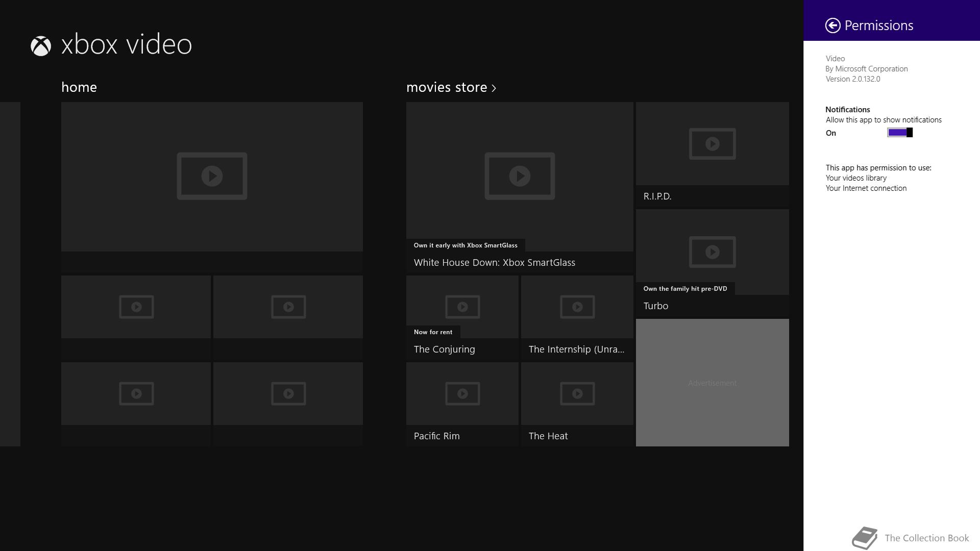
Task: Click play icon on R.I.P.D. tile
Action: [x=713, y=144]
